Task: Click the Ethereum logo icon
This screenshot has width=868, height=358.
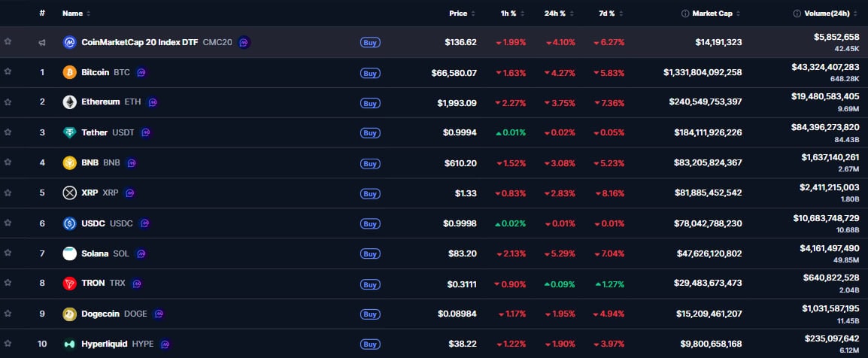Action: pos(69,102)
